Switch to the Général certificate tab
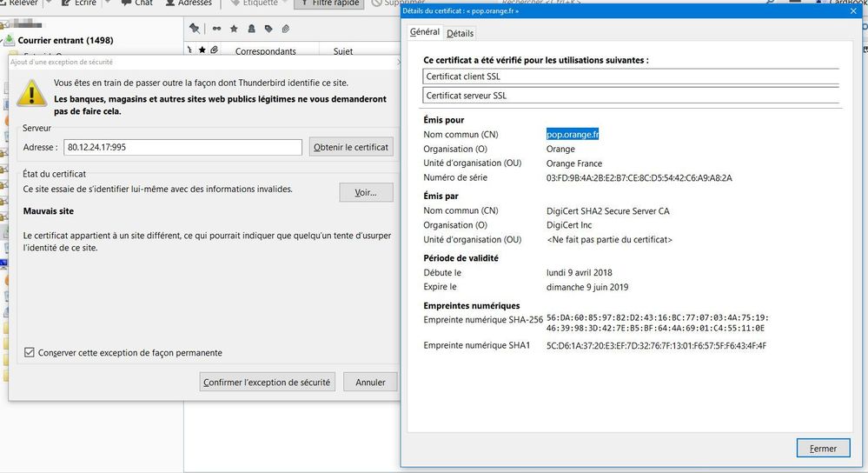The width and height of the screenshot is (868, 473). 425,32
